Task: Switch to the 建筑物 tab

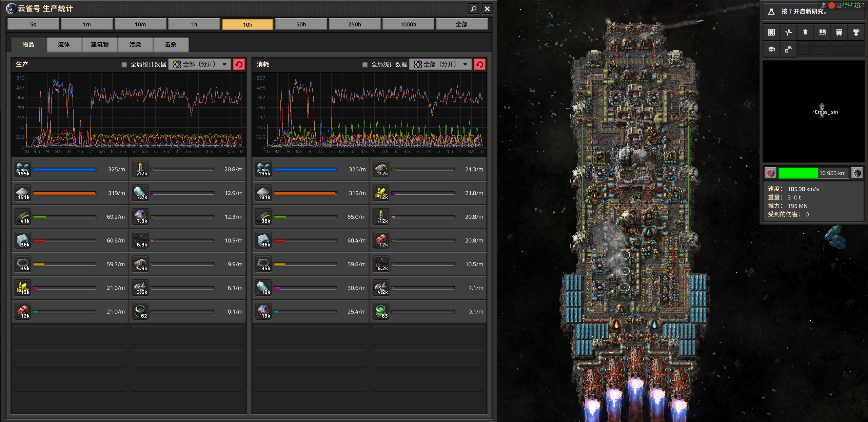Action: (x=100, y=45)
